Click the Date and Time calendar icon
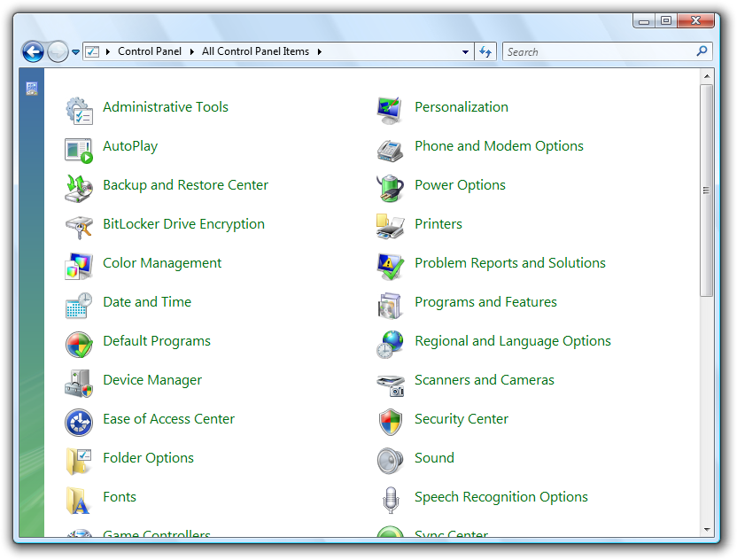This screenshot has height=560, width=737. click(79, 306)
